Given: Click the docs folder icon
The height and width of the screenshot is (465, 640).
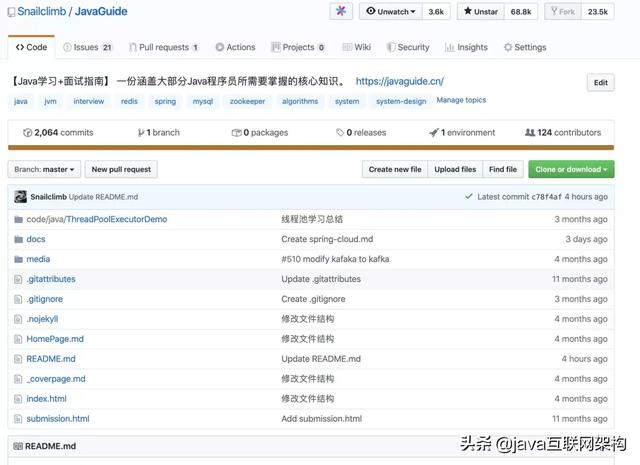Looking at the screenshot, I should (18, 239).
